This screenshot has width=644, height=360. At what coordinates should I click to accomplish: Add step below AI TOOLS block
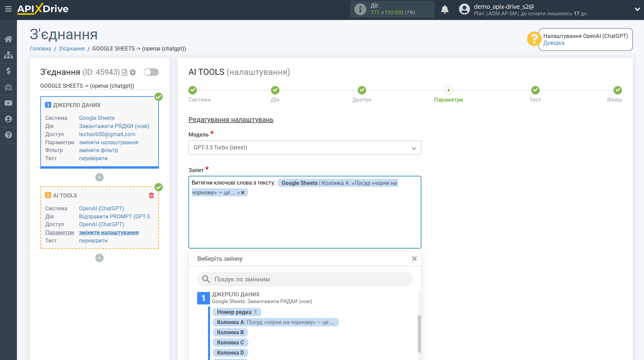pos(99,258)
